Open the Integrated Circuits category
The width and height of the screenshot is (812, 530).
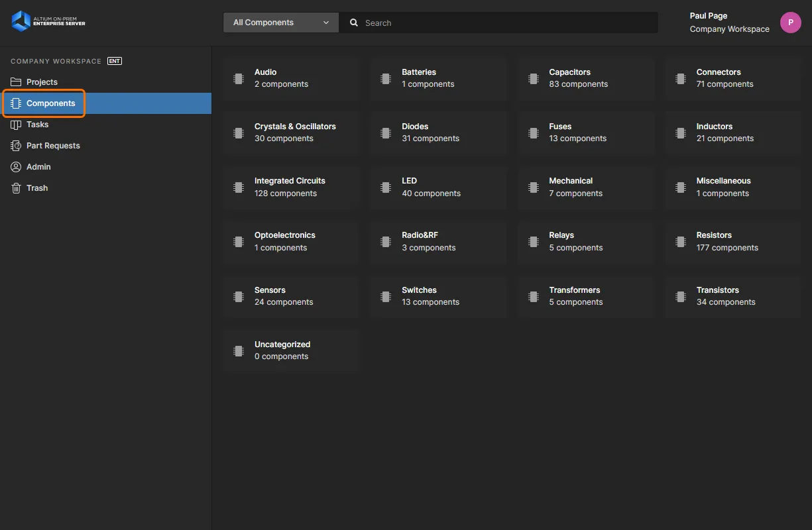coord(291,187)
